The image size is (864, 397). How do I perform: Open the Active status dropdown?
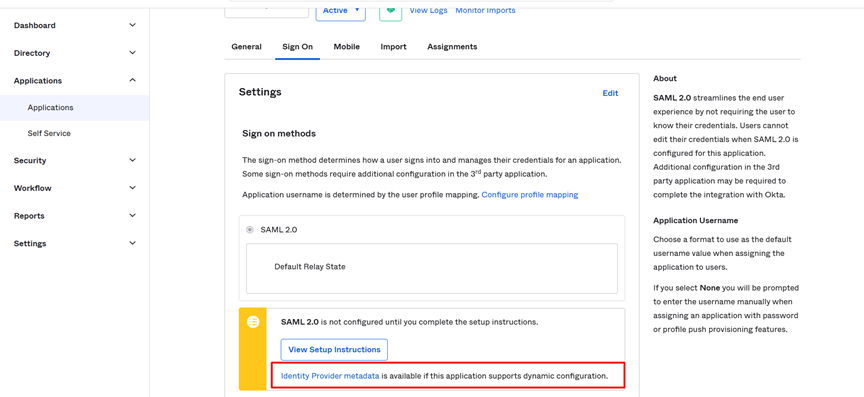pos(341,10)
